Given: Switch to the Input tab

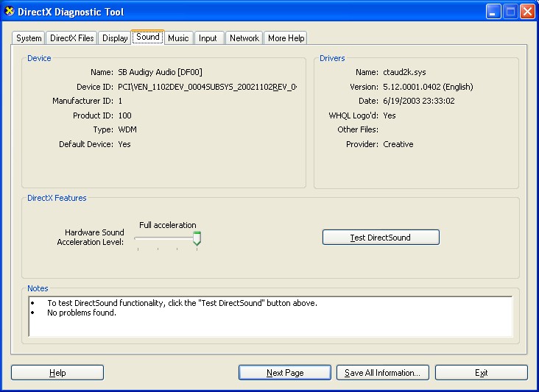Looking at the screenshot, I should coord(208,38).
